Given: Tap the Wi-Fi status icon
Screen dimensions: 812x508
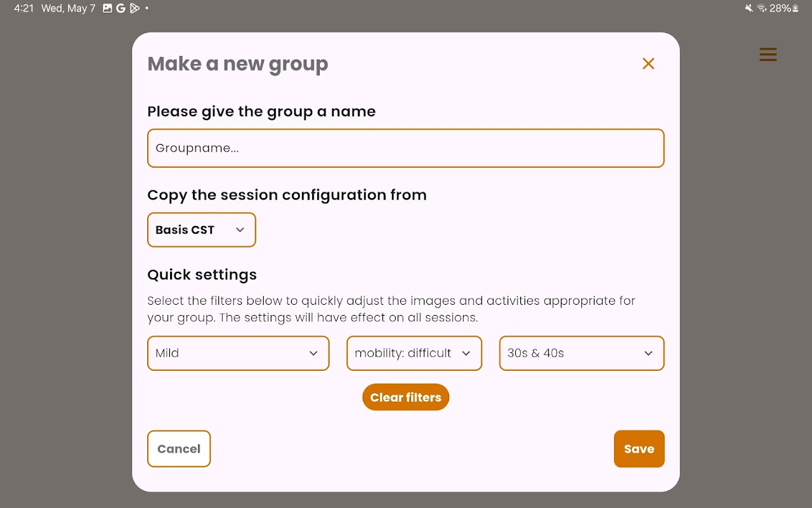Looking at the screenshot, I should click(x=762, y=8).
